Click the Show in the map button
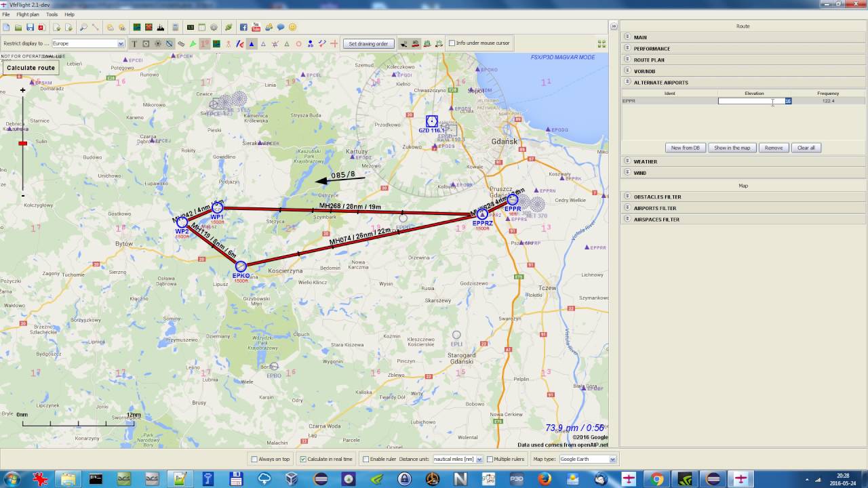Image resolution: width=868 pixels, height=488 pixels. click(732, 148)
